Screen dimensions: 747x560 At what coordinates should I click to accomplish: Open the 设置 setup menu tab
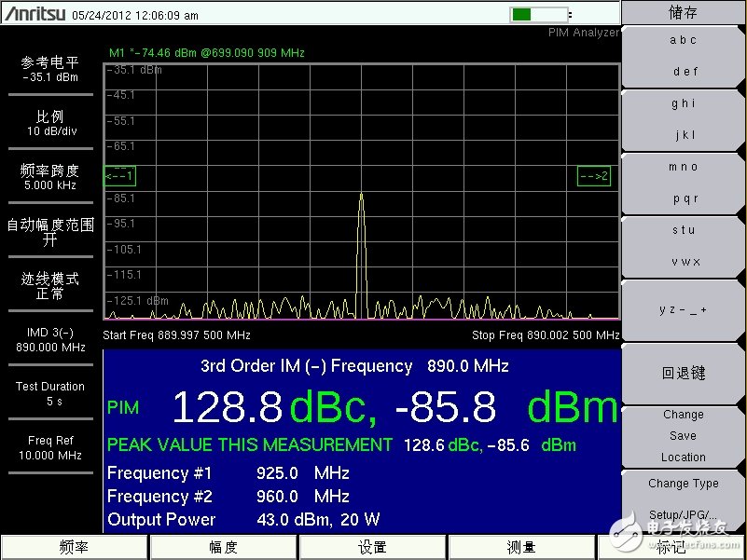[373, 547]
